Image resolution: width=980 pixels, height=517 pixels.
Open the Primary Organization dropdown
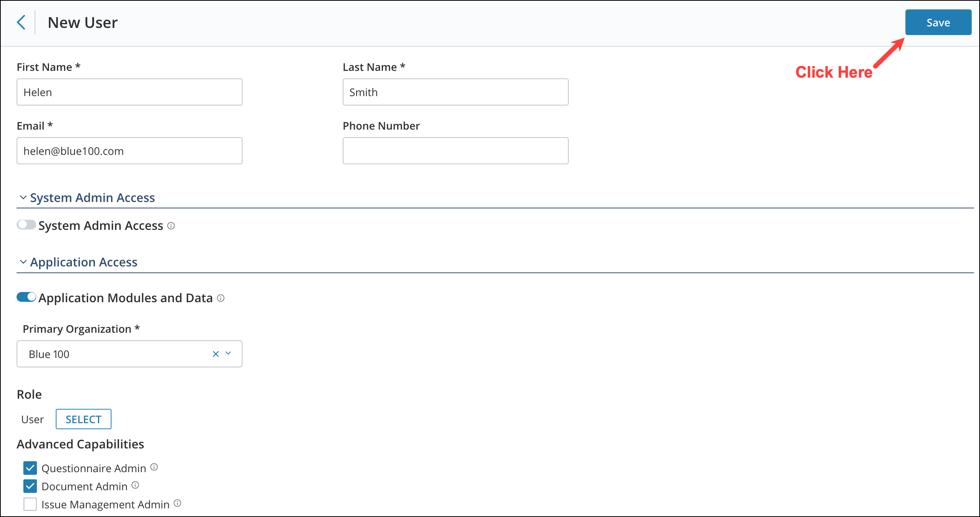(x=228, y=354)
